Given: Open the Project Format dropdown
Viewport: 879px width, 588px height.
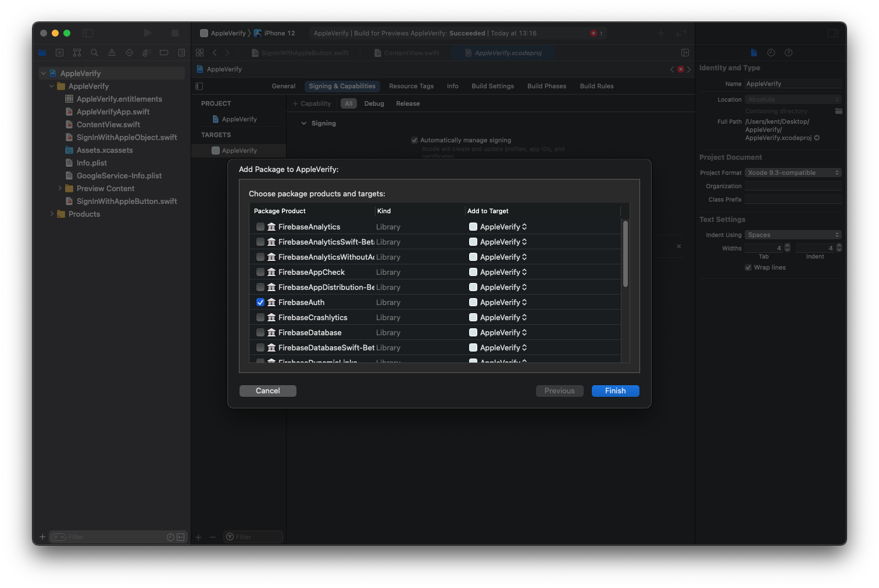Looking at the screenshot, I should click(793, 173).
